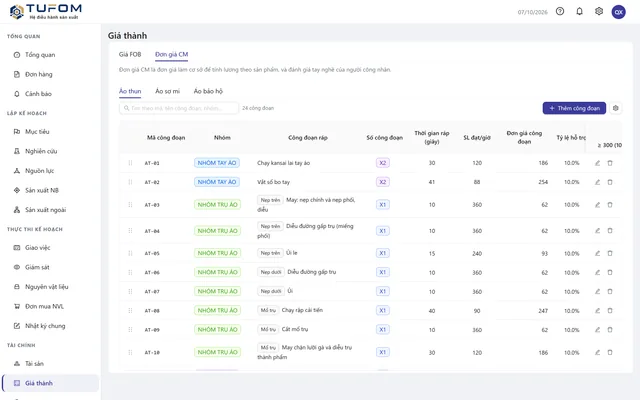This screenshot has width=640, height=400.
Task: Click X1 badge in row AT-06
Action: (382, 272)
